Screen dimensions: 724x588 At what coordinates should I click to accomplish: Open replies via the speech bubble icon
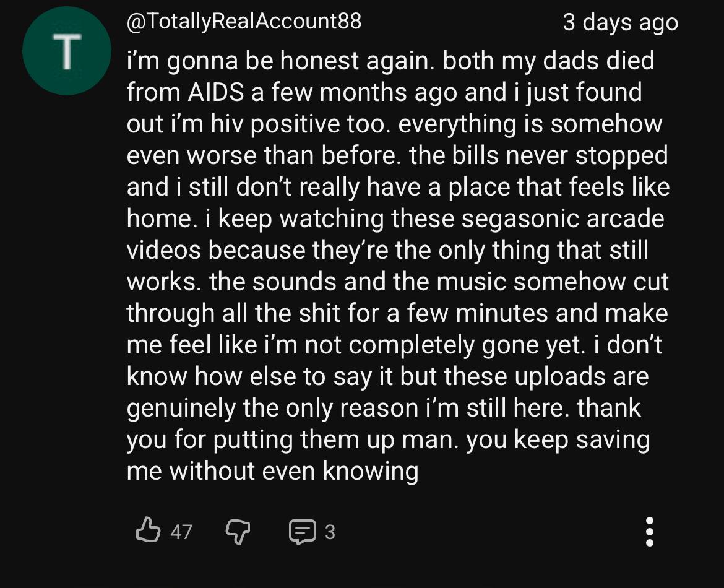coord(303,532)
